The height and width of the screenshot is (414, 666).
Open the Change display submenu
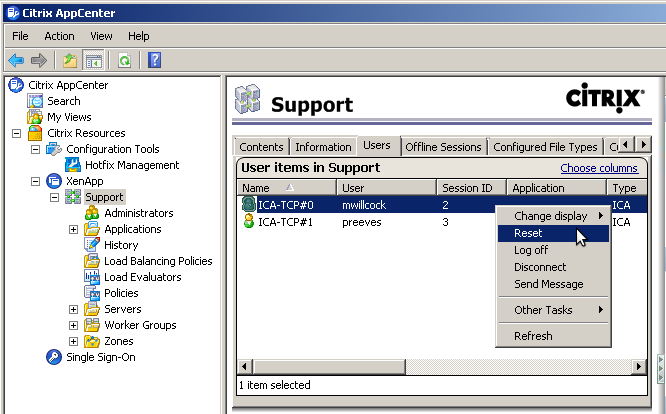[x=553, y=216]
